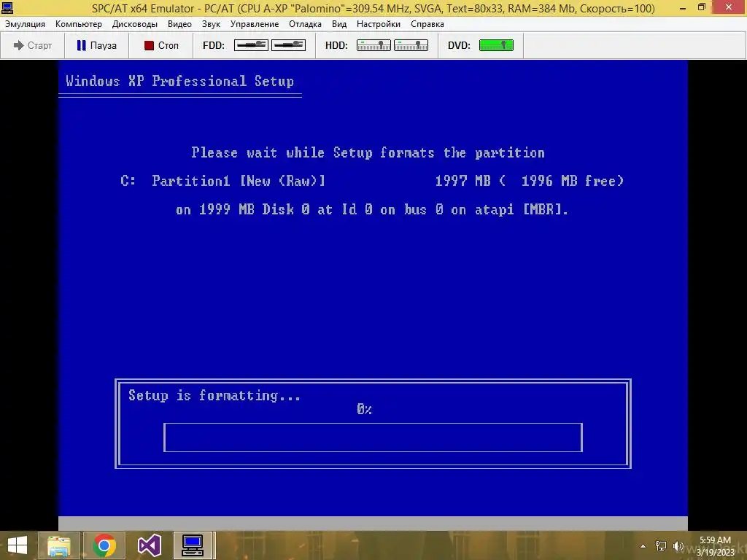
Task: Show hidden tray icons arrow
Action: (x=643, y=546)
